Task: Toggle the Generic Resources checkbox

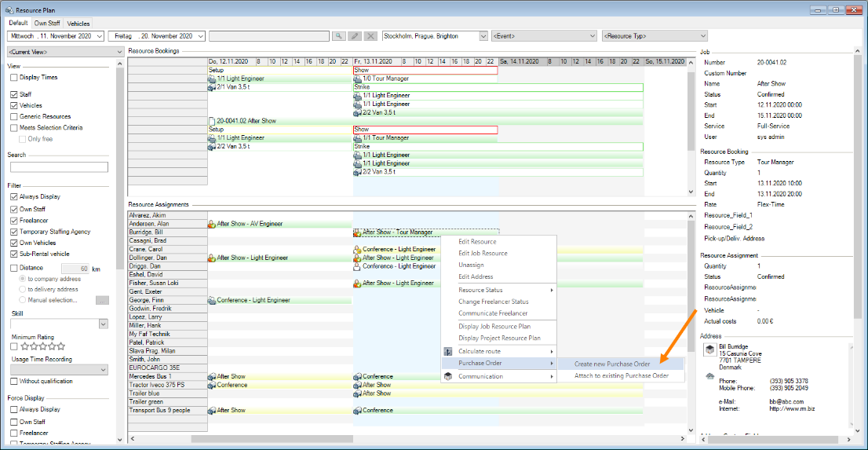Action: point(14,116)
